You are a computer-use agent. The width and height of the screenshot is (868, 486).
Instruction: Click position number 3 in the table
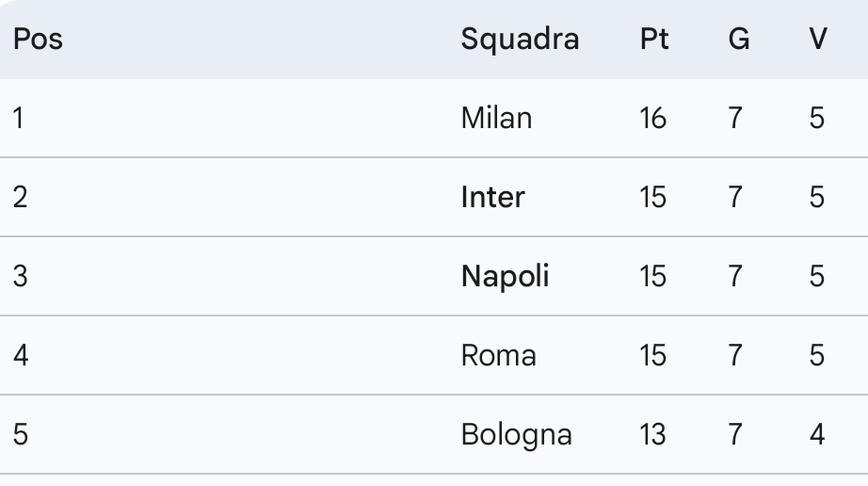pyautogui.click(x=20, y=276)
